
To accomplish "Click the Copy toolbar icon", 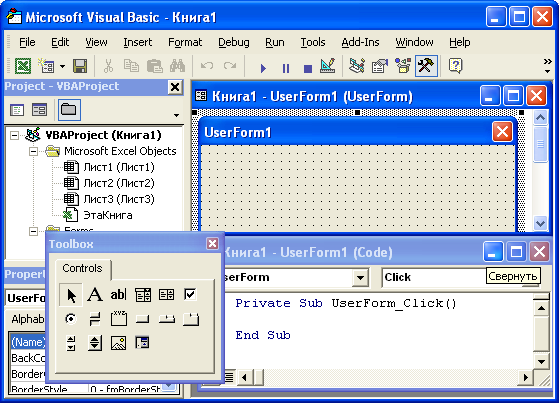I will click(x=131, y=66).
